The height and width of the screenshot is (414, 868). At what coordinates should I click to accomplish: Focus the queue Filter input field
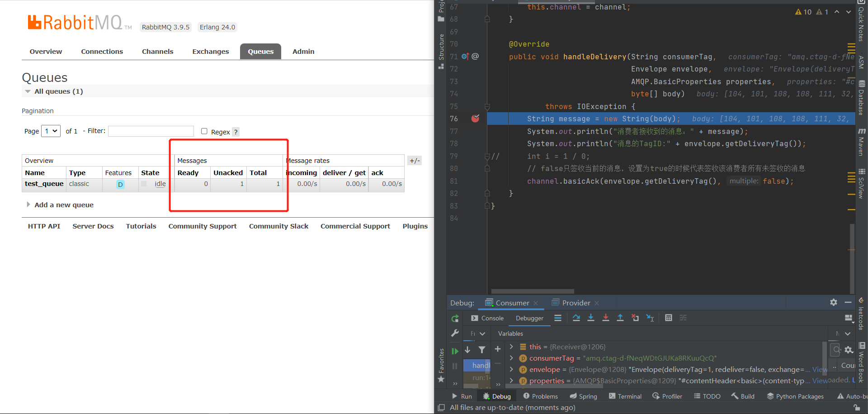(151, 131)
